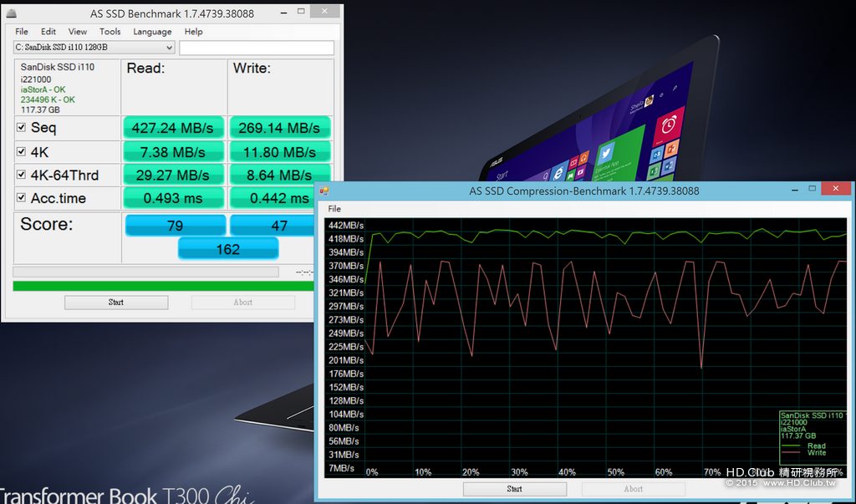Maximize the Compression-Benchmark window
Viewport: 856px width, 504px height.
coord(813,188)
